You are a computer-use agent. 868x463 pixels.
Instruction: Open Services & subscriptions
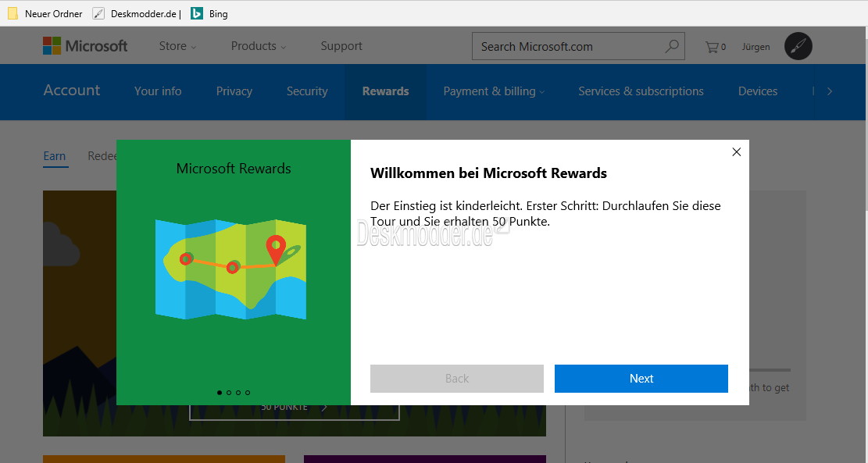click(x=641, y=91)
